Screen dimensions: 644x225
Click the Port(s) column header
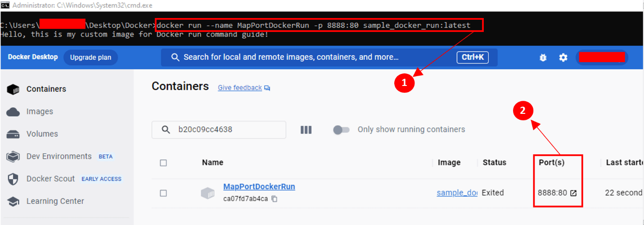(551, 162)
